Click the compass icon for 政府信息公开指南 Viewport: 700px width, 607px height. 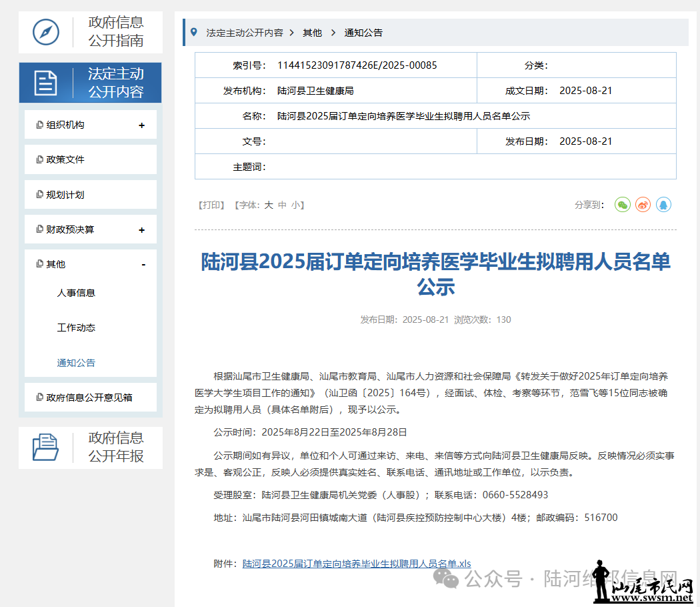click(46, 32)
